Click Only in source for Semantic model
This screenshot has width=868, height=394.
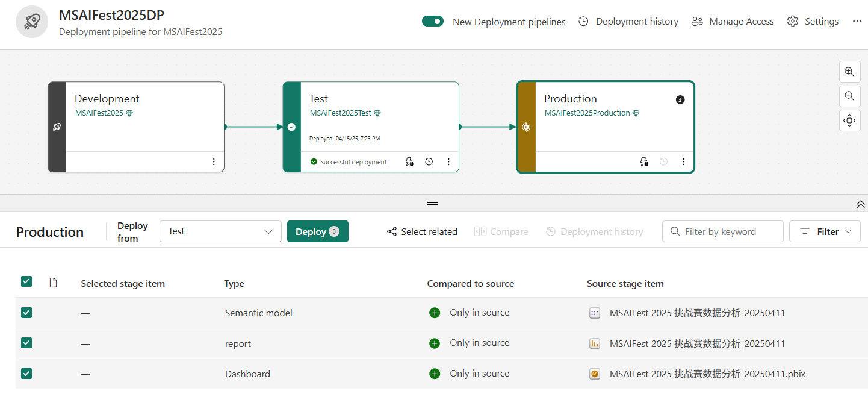coord(480,313)
